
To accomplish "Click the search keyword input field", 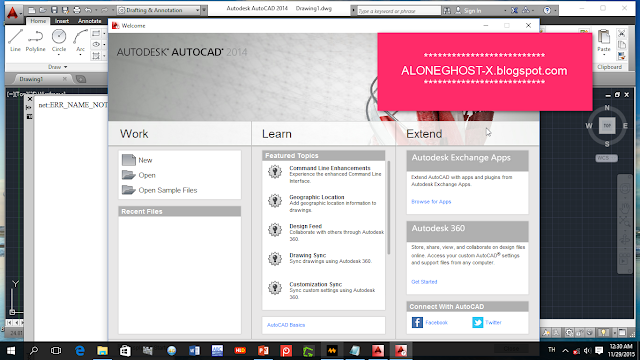I will pyautogui.click(x=399, y=11).
